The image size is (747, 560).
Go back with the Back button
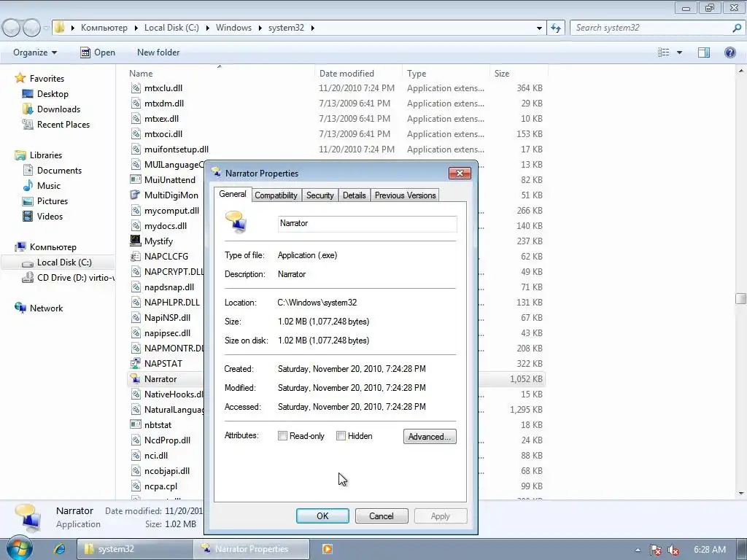(x=12, y=28)
